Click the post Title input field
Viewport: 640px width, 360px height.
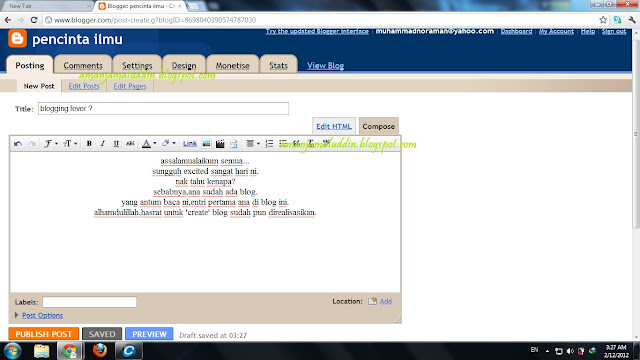click(163, 109)
